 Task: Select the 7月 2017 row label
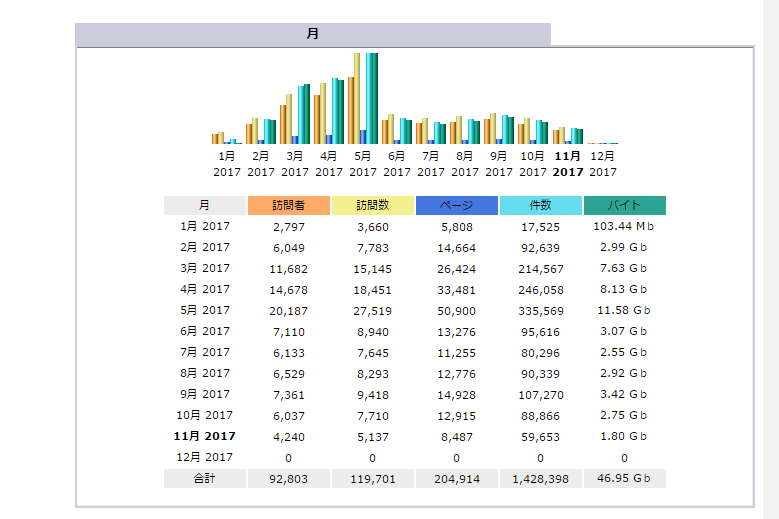(205, 352)
